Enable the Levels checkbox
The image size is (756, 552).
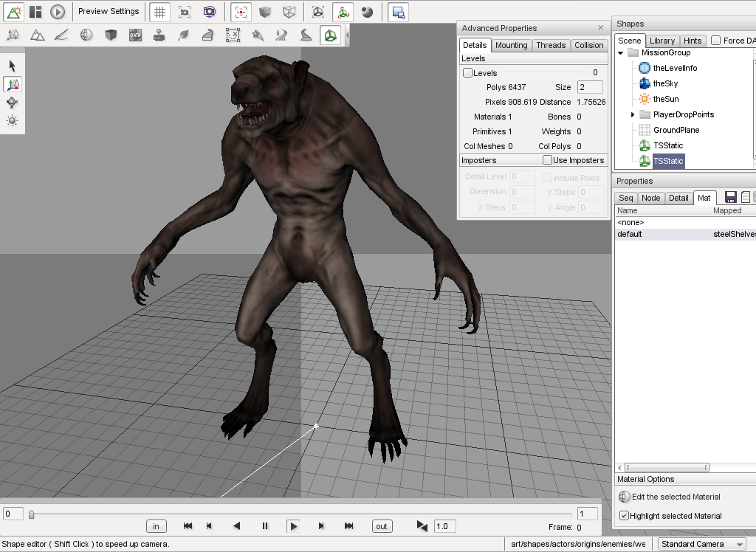click(467, 73)
